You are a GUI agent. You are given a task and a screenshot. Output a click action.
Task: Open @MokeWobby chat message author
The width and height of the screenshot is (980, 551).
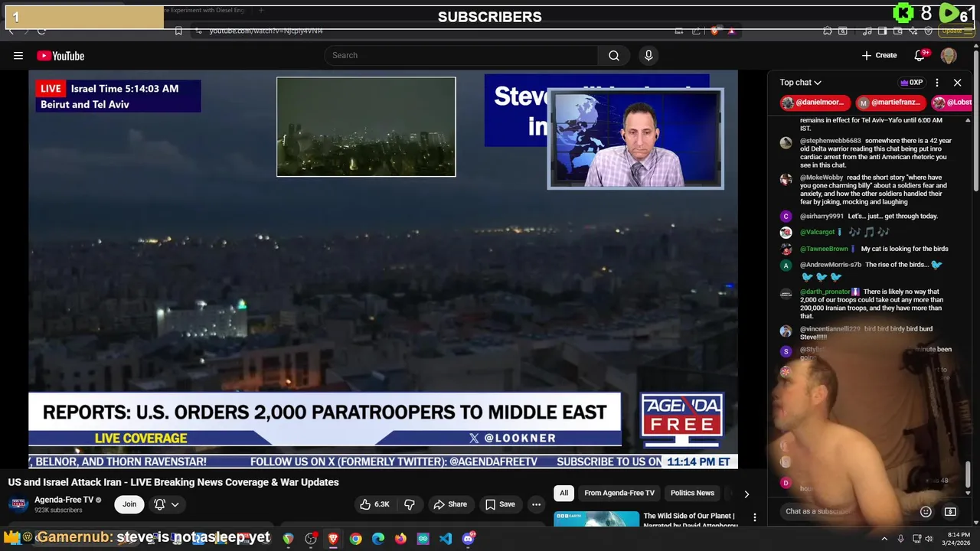coord(822,178)
